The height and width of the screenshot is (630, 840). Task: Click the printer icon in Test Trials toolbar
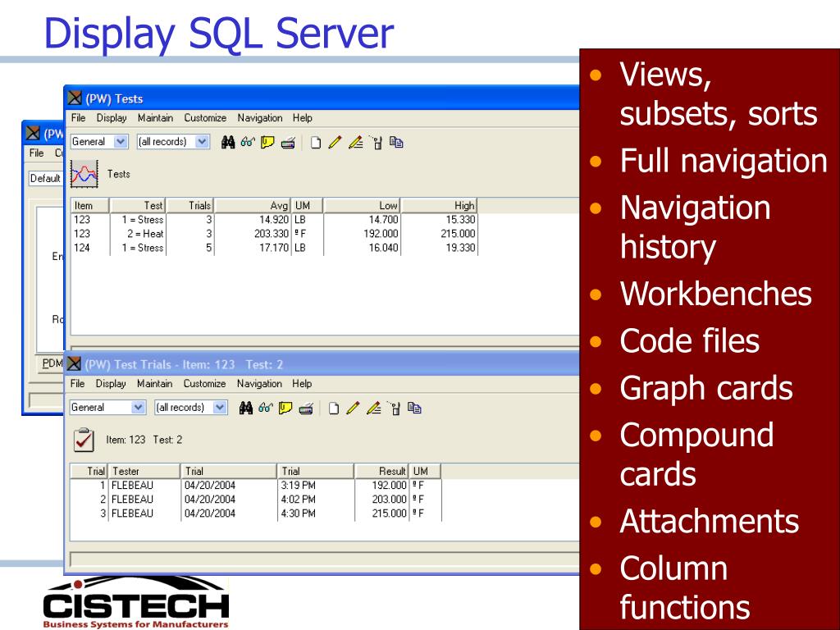[306, 409]
